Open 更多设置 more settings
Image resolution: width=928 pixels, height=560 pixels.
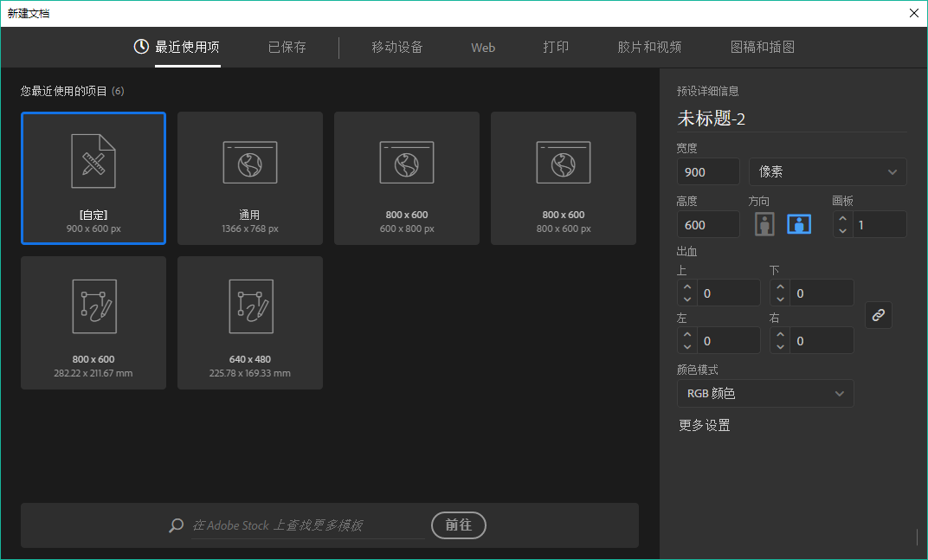click(705, 425)
